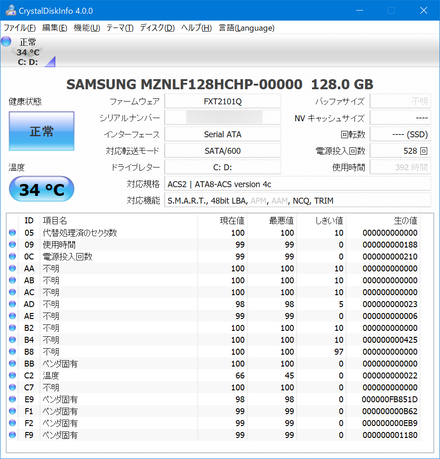Screen dimensions: 440x459
Task: Click the status orb of row BB
Action: tap(12, 363)
